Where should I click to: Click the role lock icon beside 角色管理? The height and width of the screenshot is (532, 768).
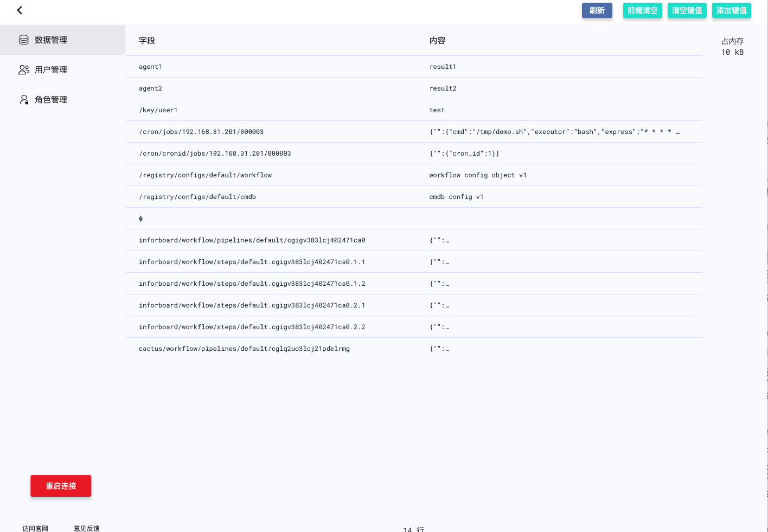coord(24,99)
